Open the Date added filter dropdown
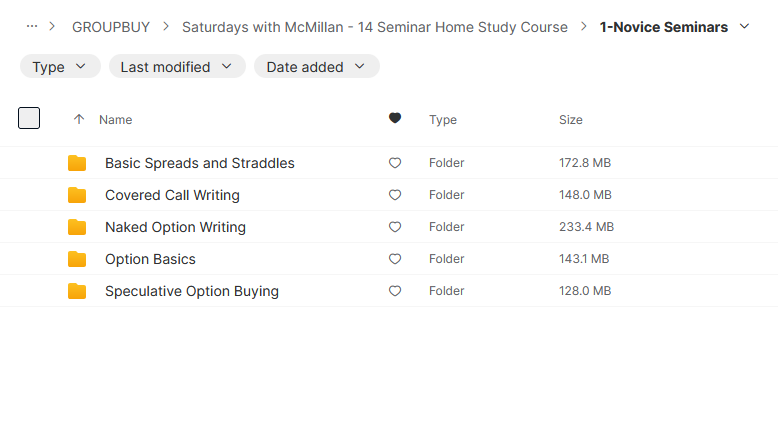The height and width of the screenshot is (435, 778). 317,66
